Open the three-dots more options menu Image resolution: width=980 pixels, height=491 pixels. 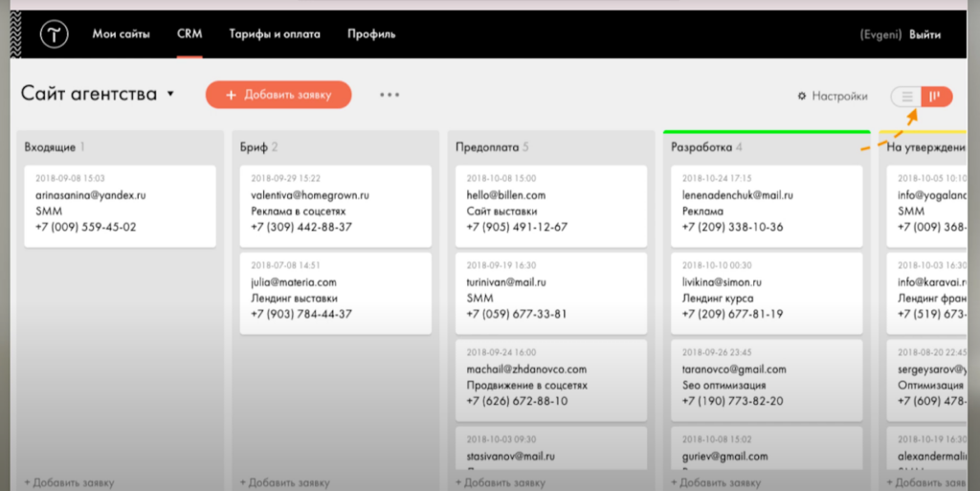point(389,95)
